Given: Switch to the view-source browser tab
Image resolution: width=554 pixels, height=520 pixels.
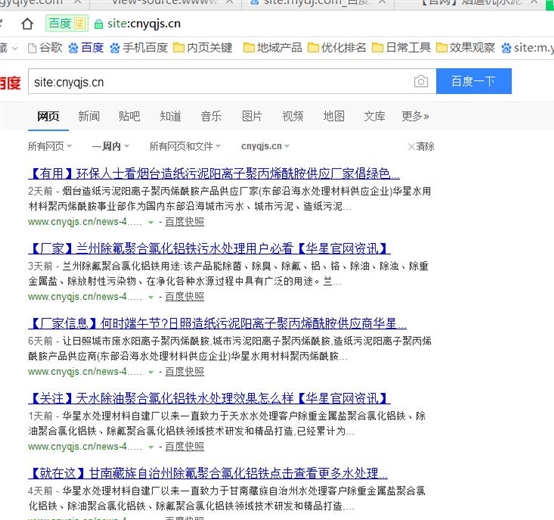Looking at the screenshot, I should [166, 3].
